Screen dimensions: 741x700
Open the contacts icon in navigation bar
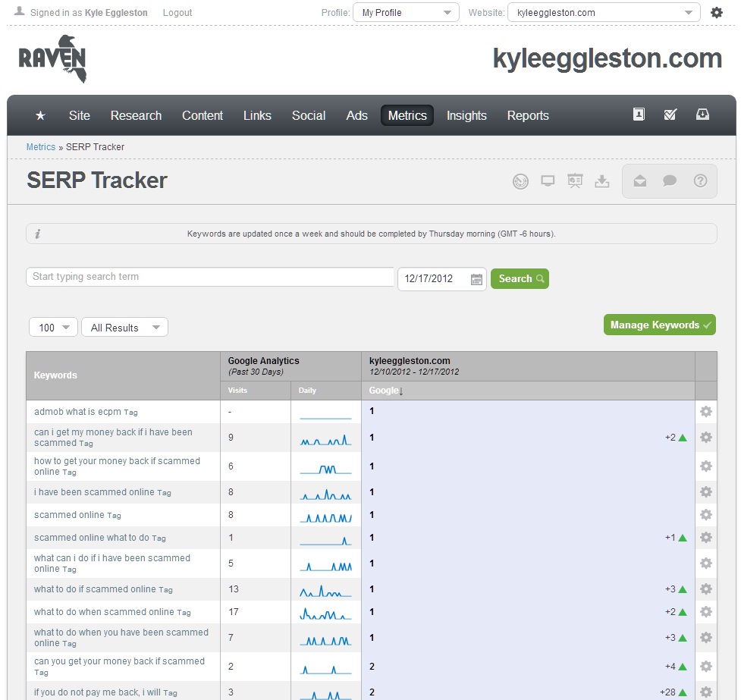639,115
